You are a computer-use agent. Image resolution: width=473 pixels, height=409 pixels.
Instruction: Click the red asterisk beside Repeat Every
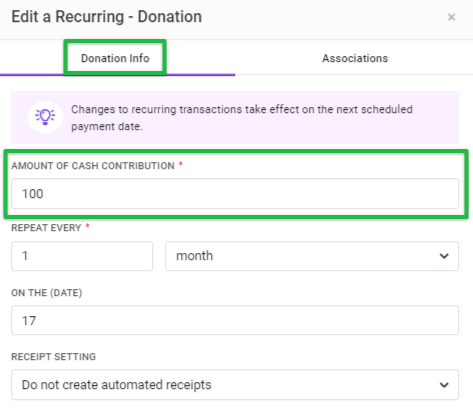[x=88, y=226]
